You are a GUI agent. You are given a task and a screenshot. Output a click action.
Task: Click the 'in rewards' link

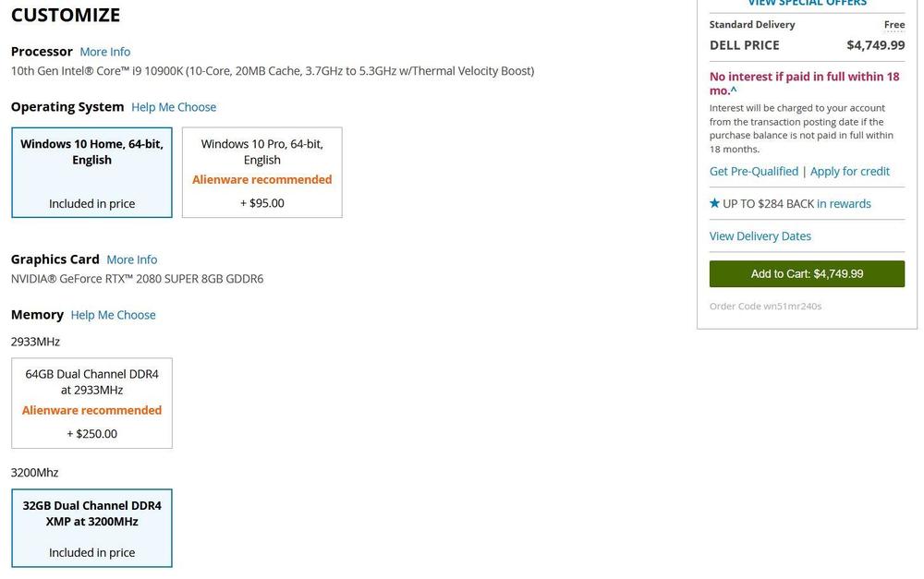point(844,203)
